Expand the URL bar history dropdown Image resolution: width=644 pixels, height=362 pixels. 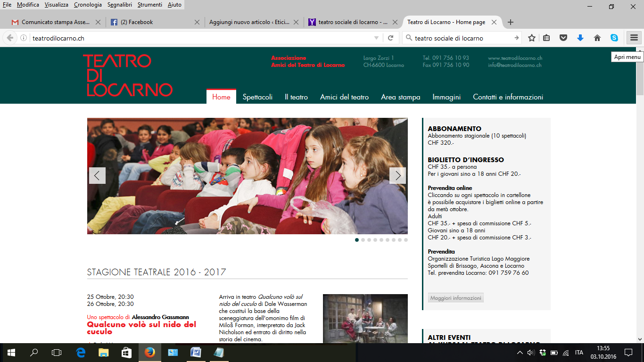point(376,38)
